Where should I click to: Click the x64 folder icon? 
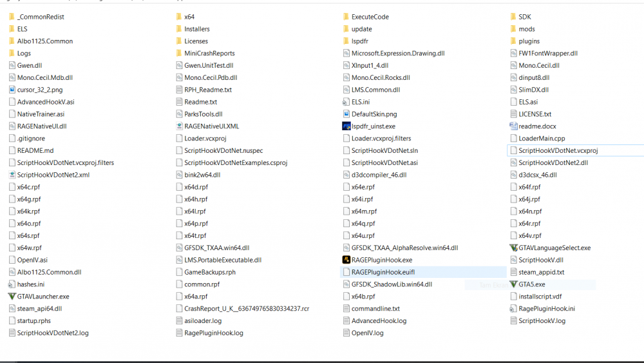[178, 17]
